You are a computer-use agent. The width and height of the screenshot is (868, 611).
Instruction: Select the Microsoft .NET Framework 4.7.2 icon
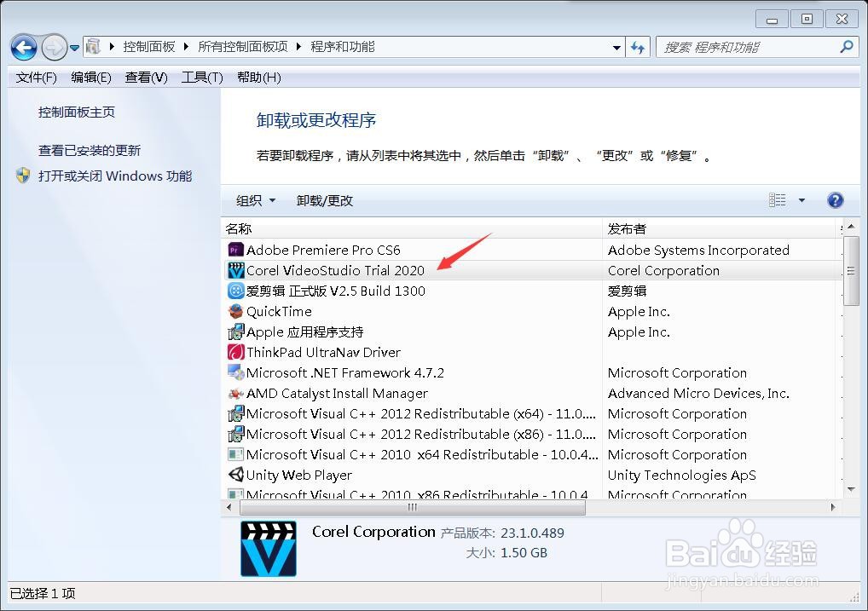[x=236, y=372]
